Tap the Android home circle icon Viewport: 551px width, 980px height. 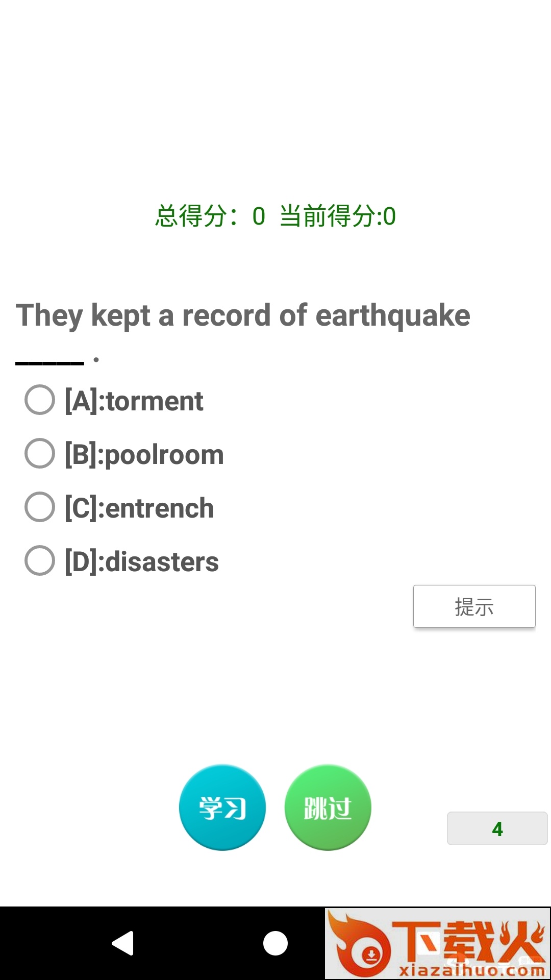[275, 943]
